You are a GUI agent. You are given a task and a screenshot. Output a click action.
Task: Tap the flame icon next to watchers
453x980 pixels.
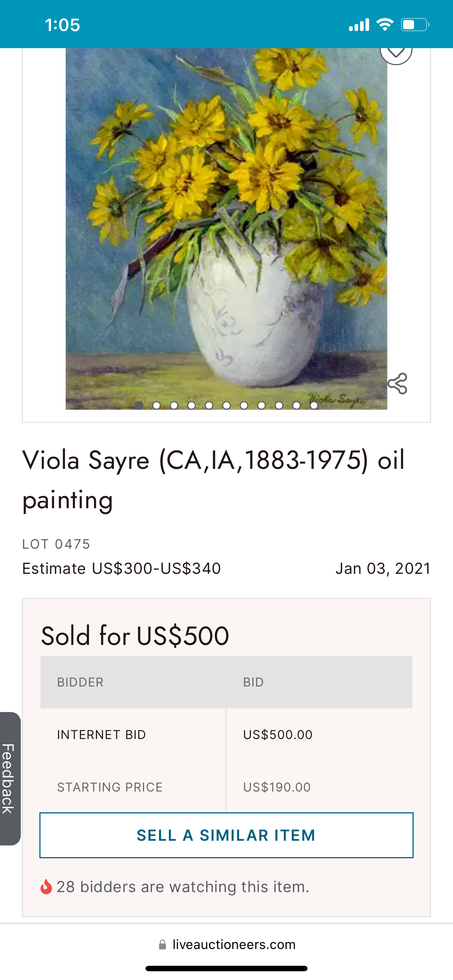coord(46,886)
